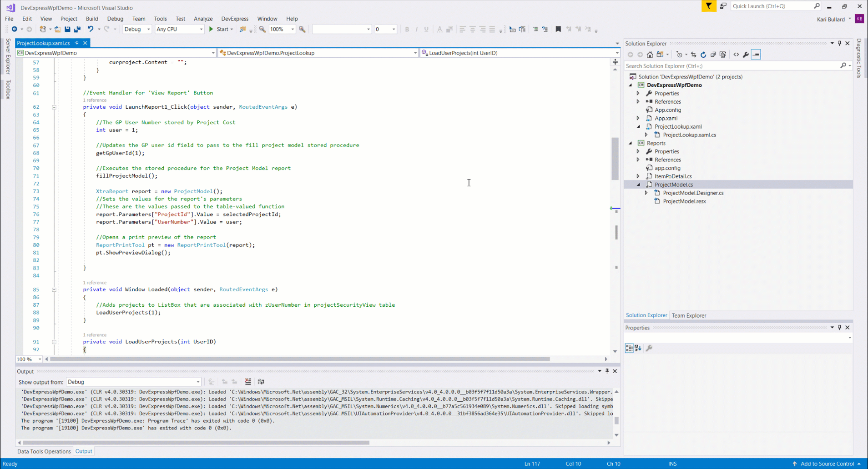The image size is (868, 469).
Task: Click the notifications filter flag icon
Action: point(709,6)
